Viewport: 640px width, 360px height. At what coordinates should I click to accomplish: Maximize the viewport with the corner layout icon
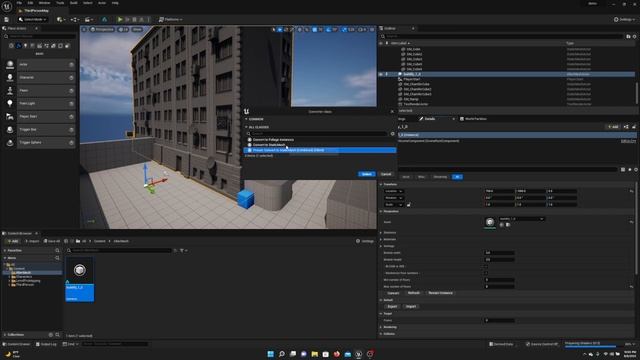point(372,29)
